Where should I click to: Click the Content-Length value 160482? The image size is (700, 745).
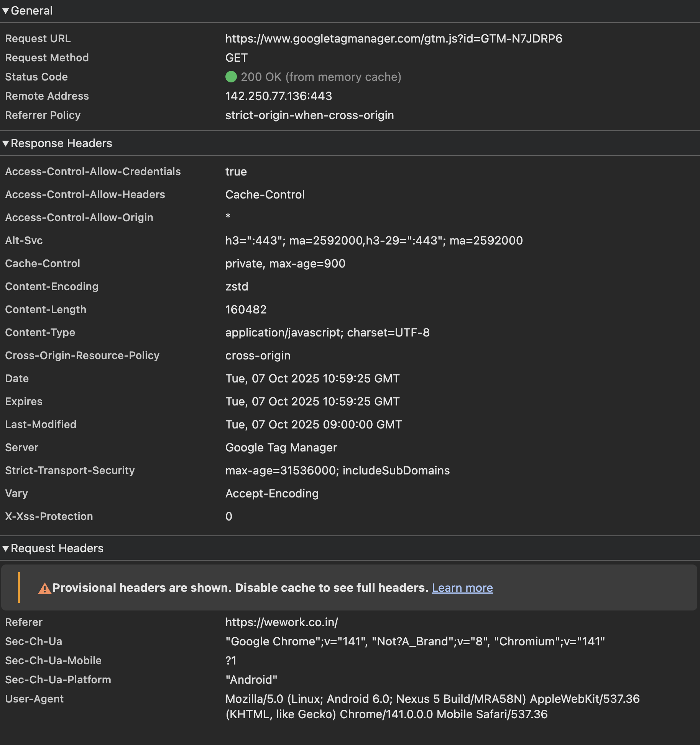[246, 310]
